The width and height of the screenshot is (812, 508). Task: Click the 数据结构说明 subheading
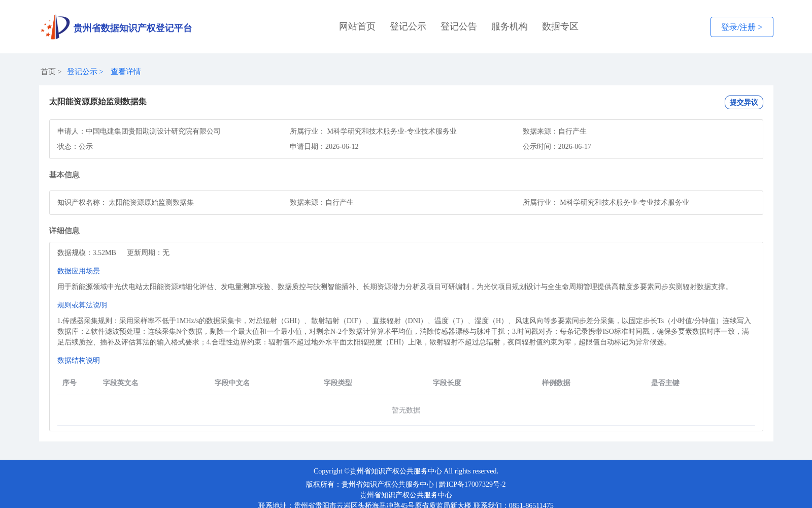(x=79, y=360)
